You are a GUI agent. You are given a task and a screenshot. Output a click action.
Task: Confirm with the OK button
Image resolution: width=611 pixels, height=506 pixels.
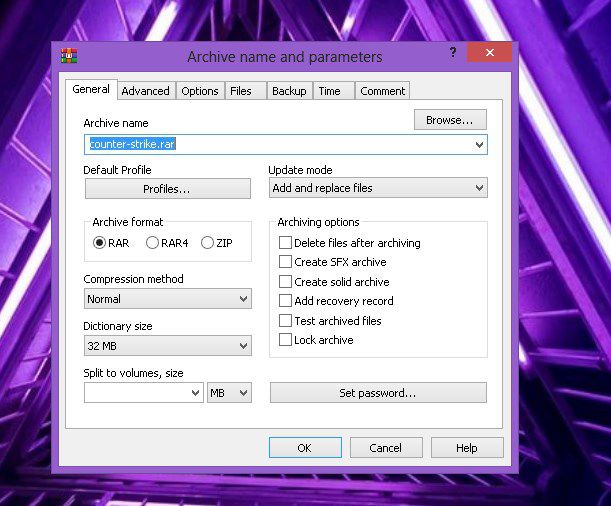(305, 448)
